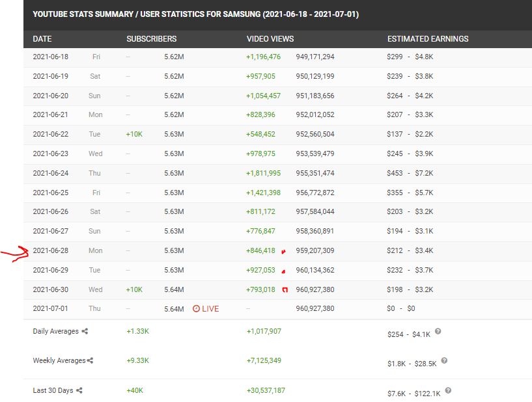Viewport: 532px width, 402px height.
Task: Click date 2021-06-21 in the table
Action: [x=51, y=114]
